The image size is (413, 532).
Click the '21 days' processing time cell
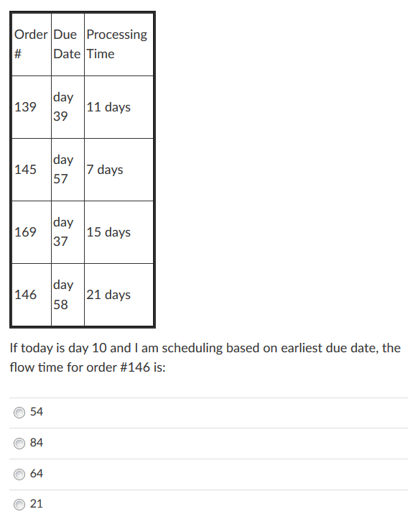tap(119, 295)
